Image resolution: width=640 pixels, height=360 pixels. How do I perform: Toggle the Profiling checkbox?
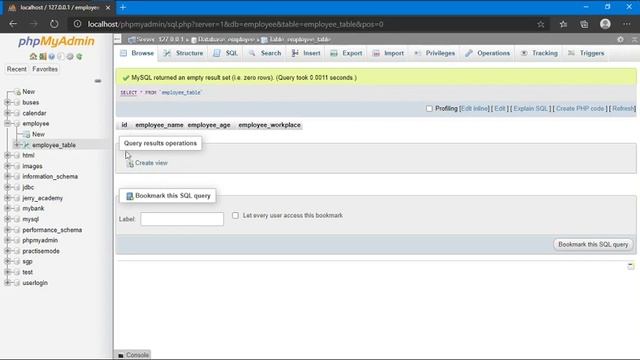[429, 109]
